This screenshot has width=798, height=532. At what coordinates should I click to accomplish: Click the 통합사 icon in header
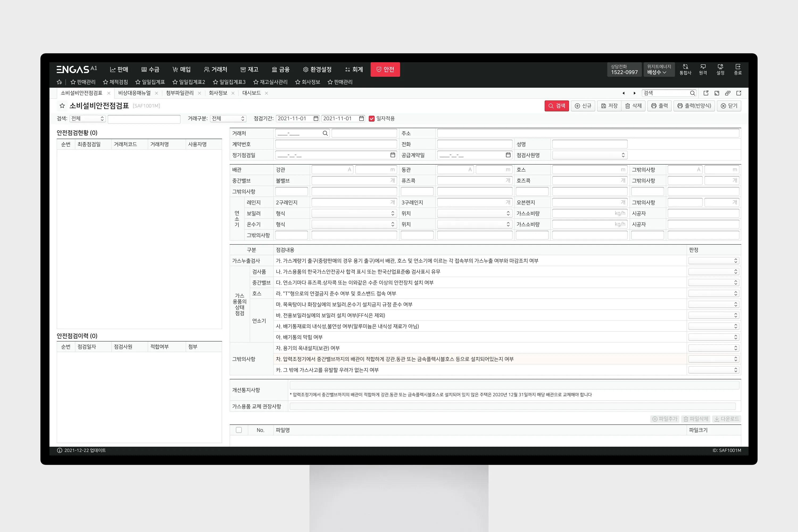point(685,69)
